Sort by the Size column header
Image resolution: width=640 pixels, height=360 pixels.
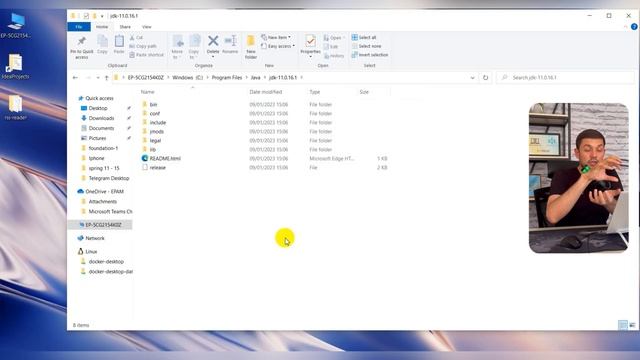(x=364, y=92)
